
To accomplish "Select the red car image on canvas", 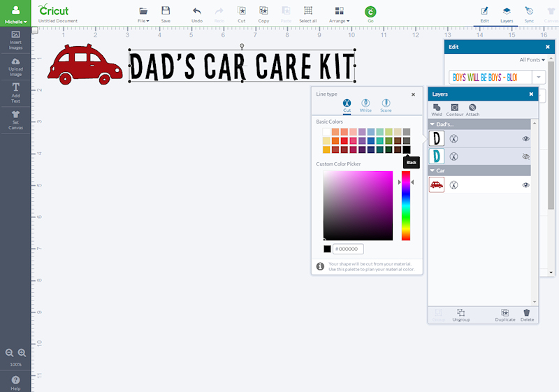I will [x=85, y=64].
